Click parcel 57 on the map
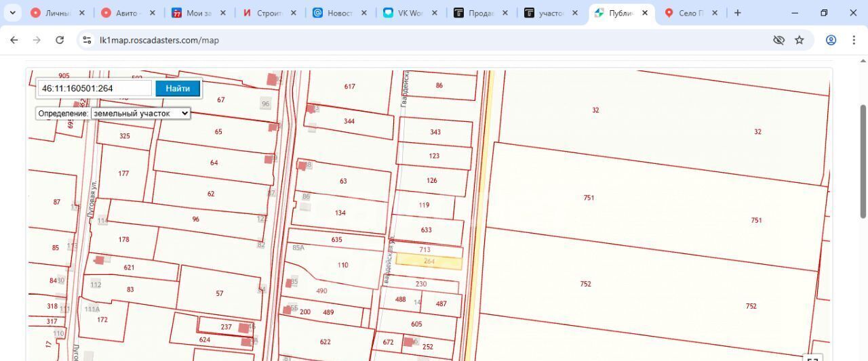This screenshot has height=361, width=868. [220, 294]
